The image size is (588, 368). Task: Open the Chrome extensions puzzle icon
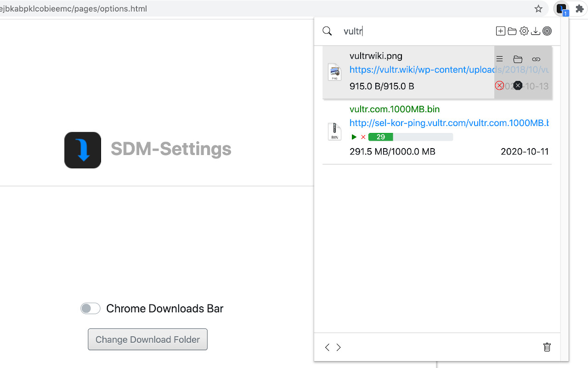tap(579, 9)
